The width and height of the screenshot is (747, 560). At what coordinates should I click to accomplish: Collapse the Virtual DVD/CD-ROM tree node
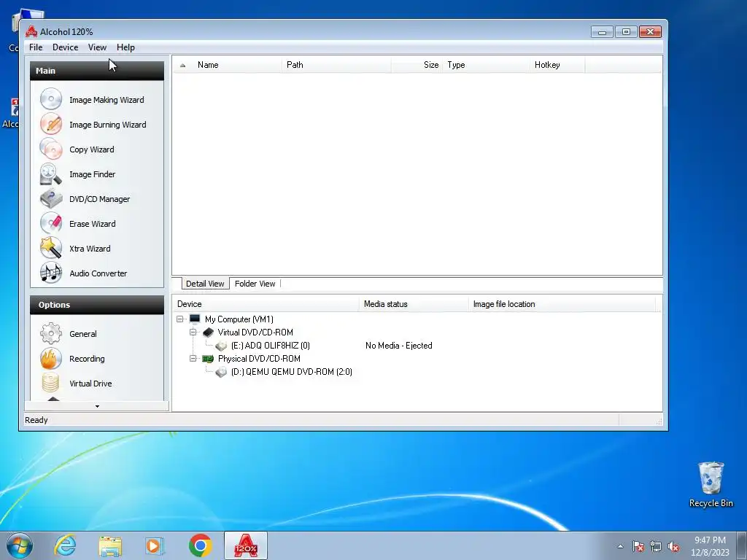(193, 332)
